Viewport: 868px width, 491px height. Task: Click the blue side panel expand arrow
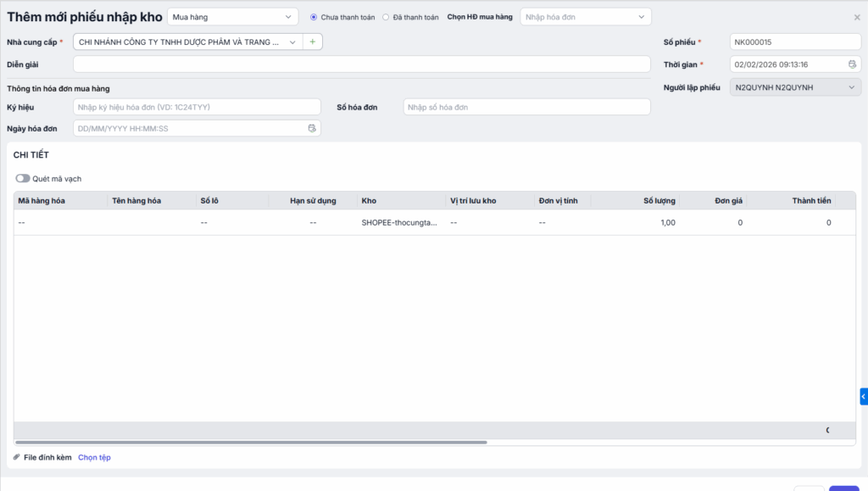pos(863,396)
